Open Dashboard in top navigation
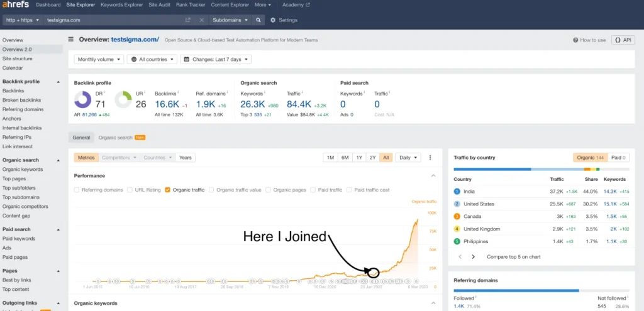The width and height of the screenshot is (644, 311). coord(48,5)
